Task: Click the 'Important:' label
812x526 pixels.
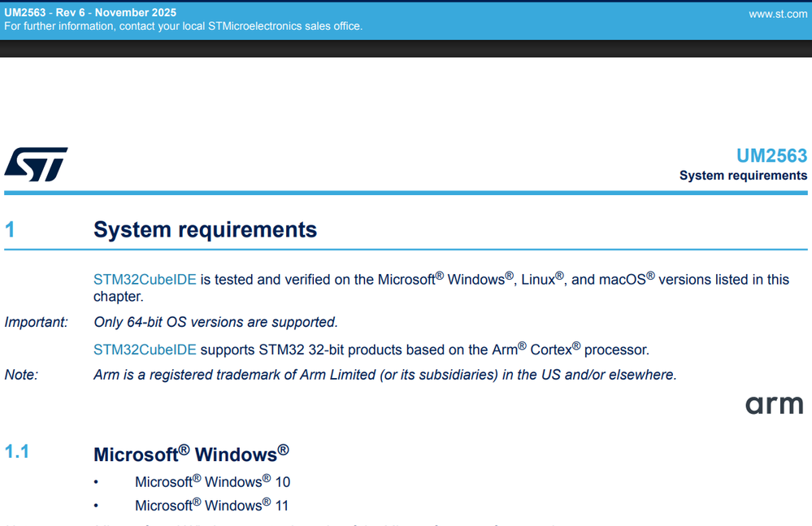Action: 37,322
